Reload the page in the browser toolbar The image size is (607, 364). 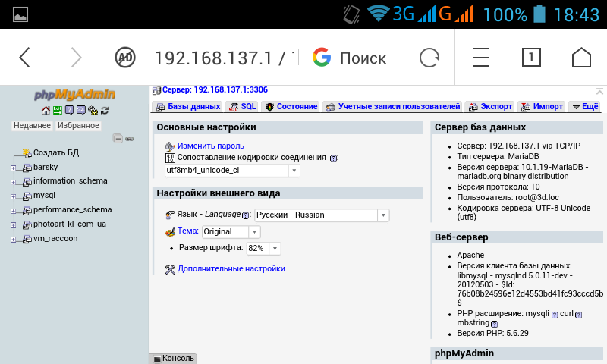pos(429,58)
